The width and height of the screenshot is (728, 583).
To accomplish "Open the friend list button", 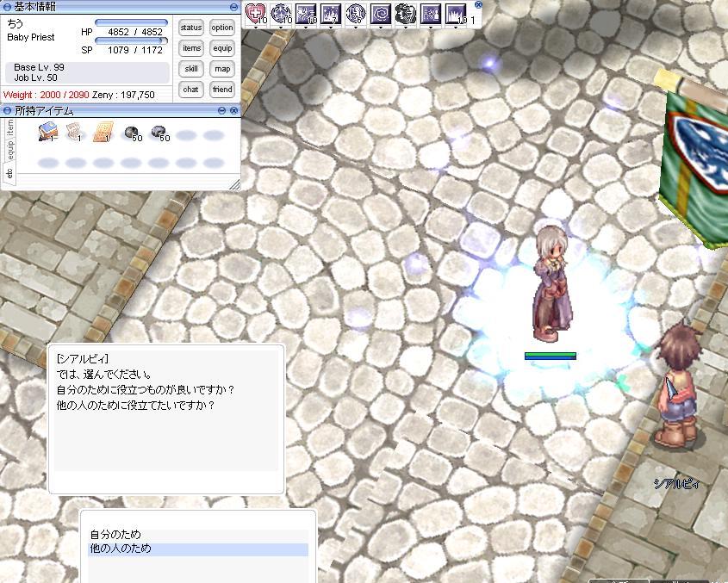I will 222,90.
